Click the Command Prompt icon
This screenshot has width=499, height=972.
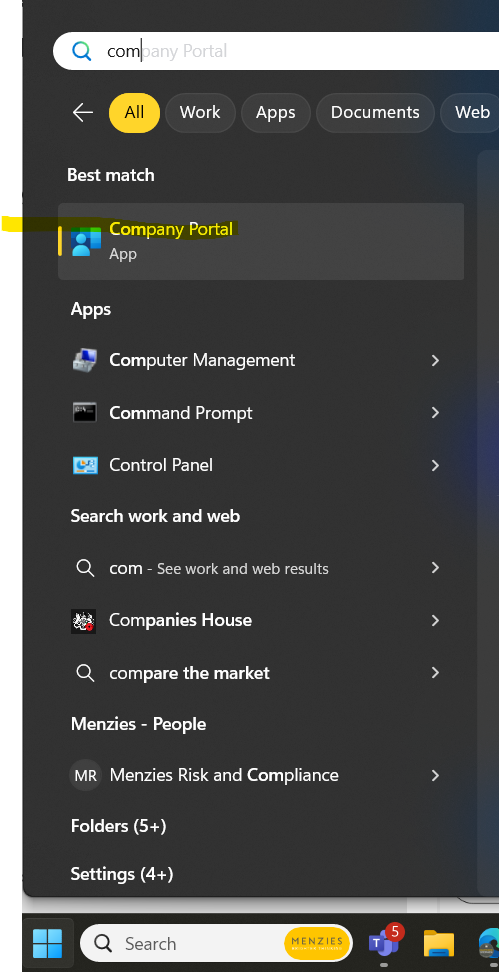coord(84,413)
